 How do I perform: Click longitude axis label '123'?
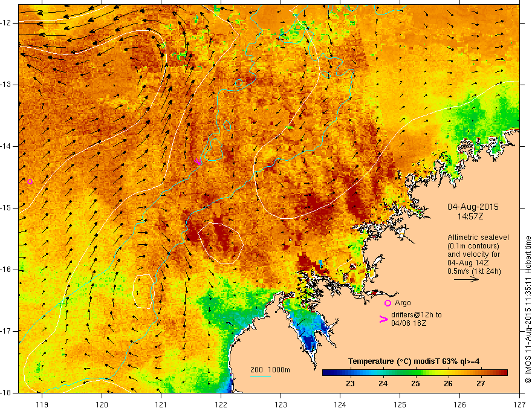click(281, 404)
